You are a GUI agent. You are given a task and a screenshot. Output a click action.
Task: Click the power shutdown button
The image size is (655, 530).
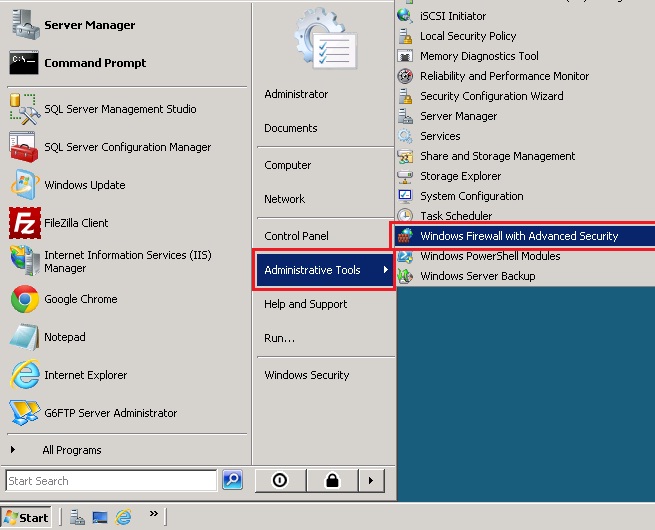pos(280,480)
